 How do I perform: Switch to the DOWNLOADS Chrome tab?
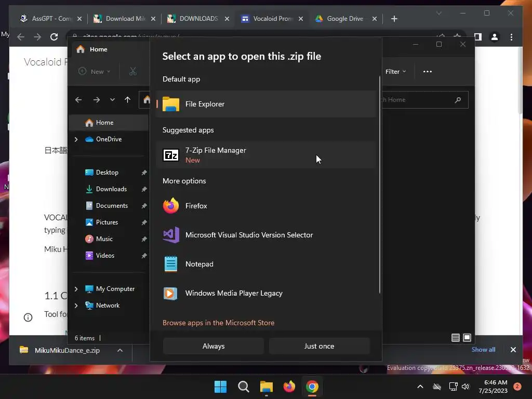tap(198, 19)
